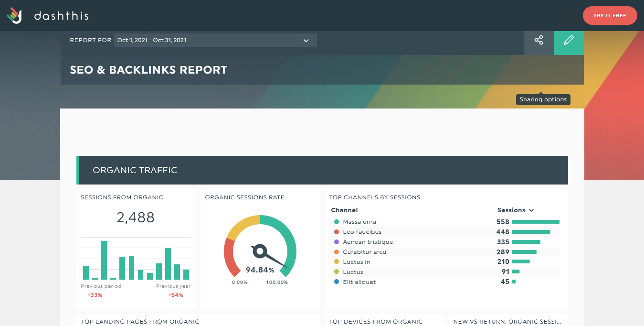
Task: Click the Channel column header
Action: [344, 210]
